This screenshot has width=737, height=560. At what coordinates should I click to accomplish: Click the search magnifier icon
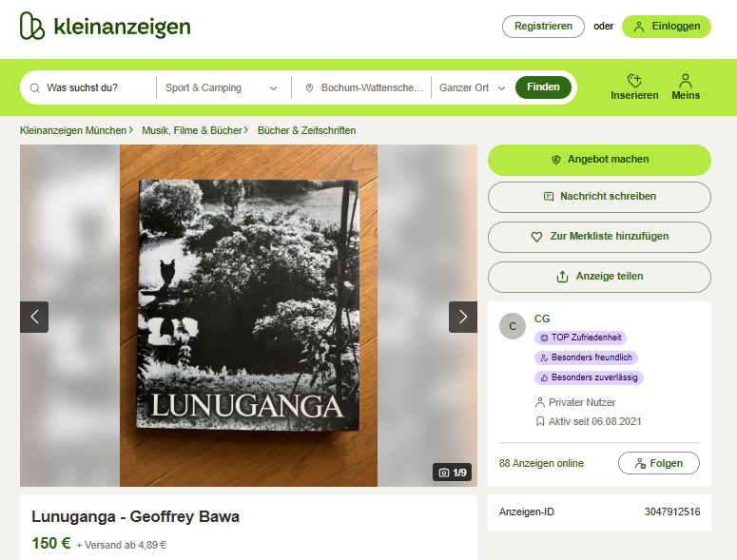35,87
